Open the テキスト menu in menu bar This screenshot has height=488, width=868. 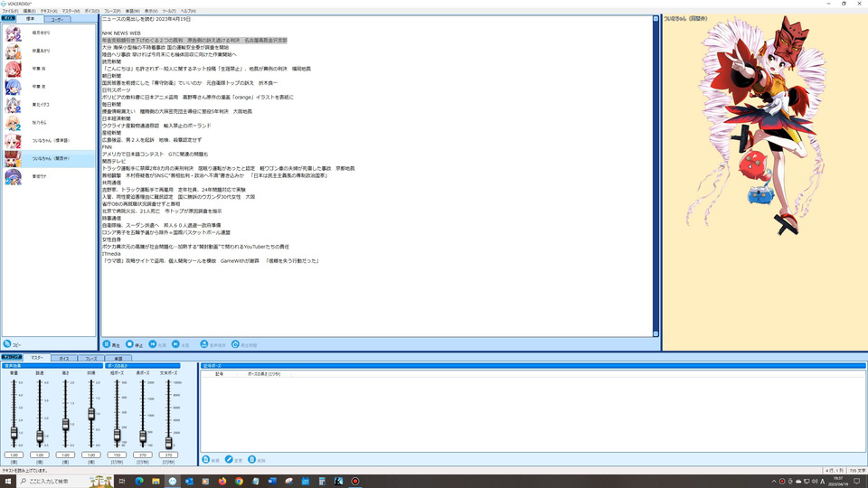49,11
